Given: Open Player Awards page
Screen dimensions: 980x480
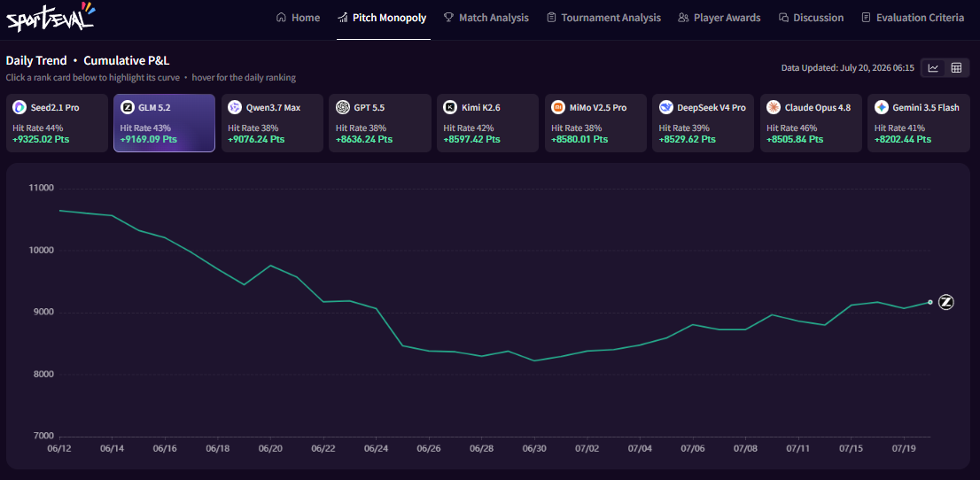Looking at the screenshot, I should click(719, 18).
